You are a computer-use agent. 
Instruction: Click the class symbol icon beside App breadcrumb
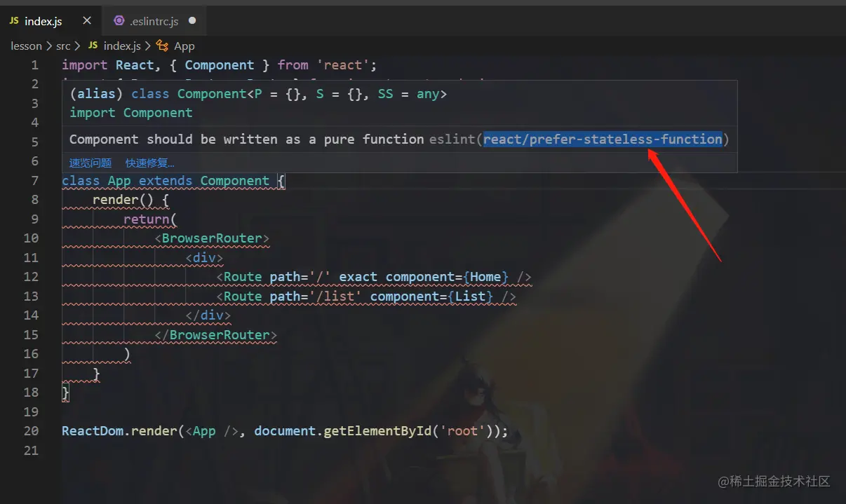click(x=162, y=46)
